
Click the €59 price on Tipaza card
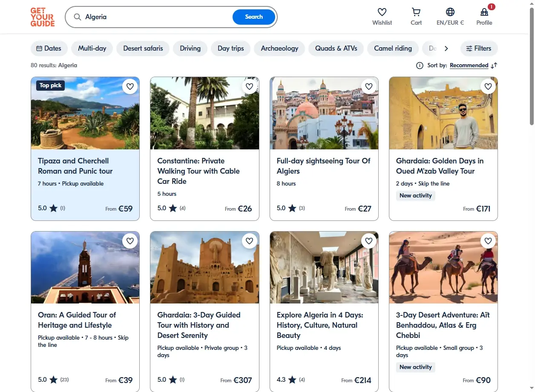click(125, 209)
